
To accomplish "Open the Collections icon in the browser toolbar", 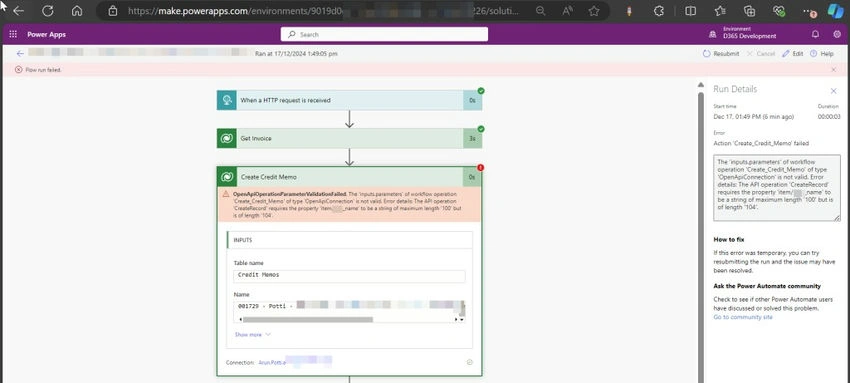I will (750, 11).
